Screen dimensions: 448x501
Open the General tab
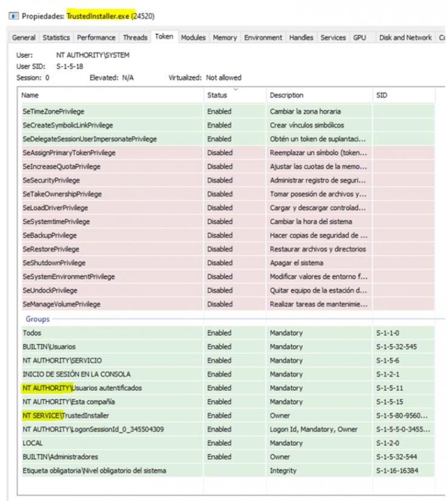24,38
